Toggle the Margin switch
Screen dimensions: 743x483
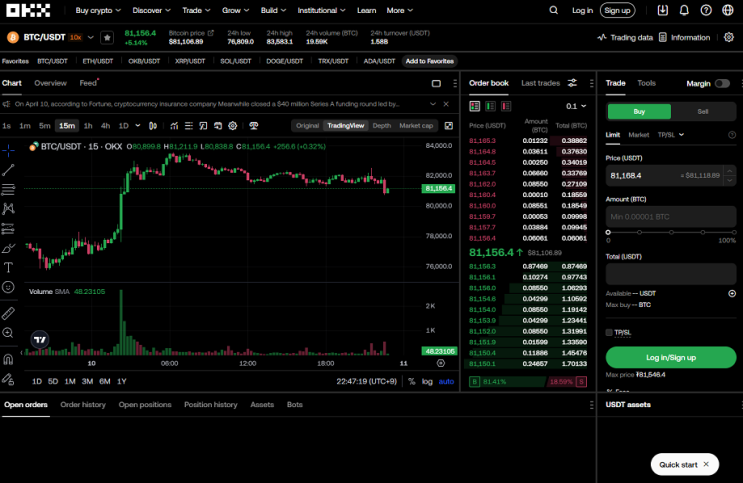pos(722,83)
